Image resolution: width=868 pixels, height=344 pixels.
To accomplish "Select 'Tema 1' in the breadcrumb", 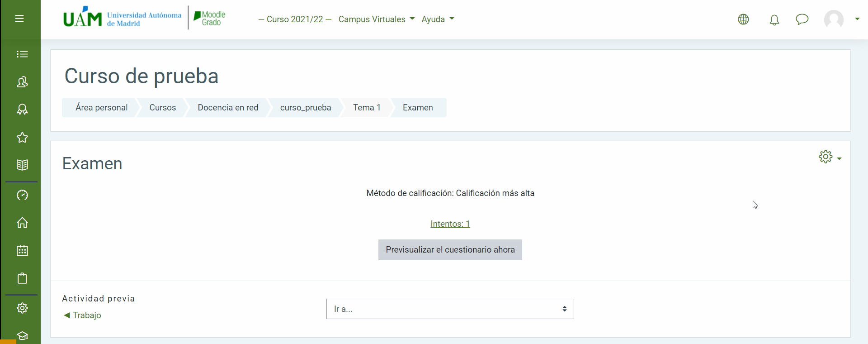I will [x=367, y=108].
